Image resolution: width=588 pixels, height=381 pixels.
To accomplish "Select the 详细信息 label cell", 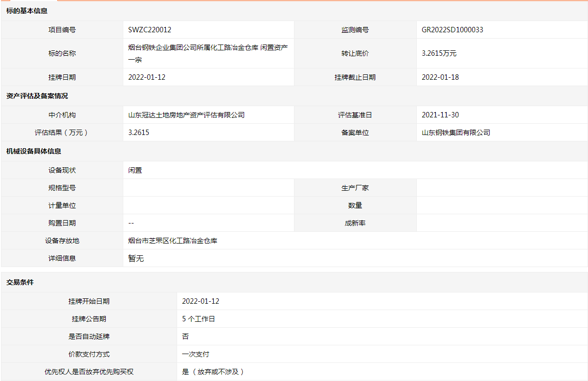I will pos(62,258).
